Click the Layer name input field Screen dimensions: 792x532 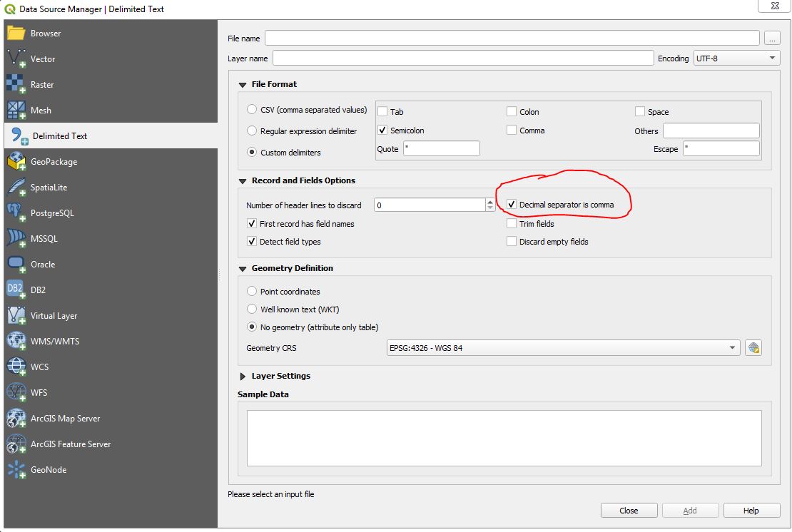tap(463, 58)
